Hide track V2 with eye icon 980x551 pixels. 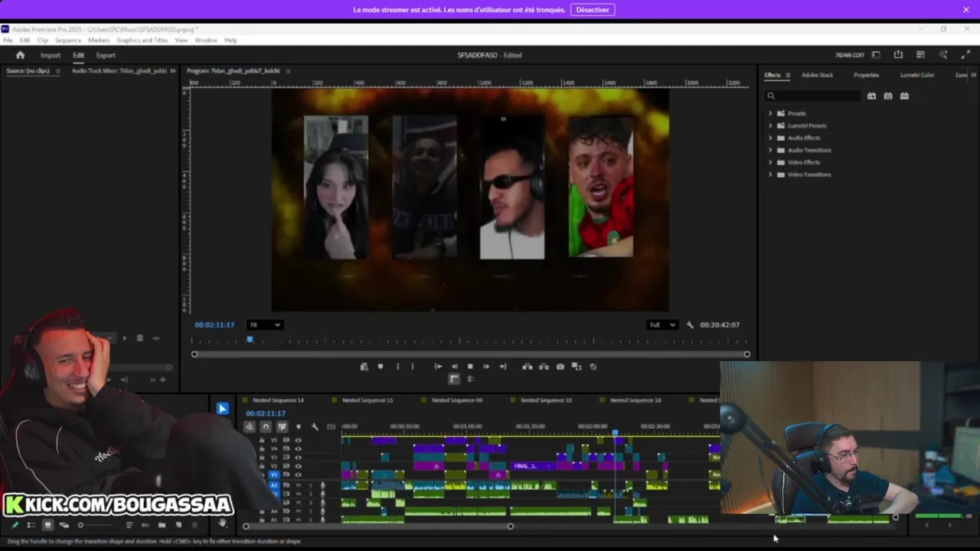point(298,465)
